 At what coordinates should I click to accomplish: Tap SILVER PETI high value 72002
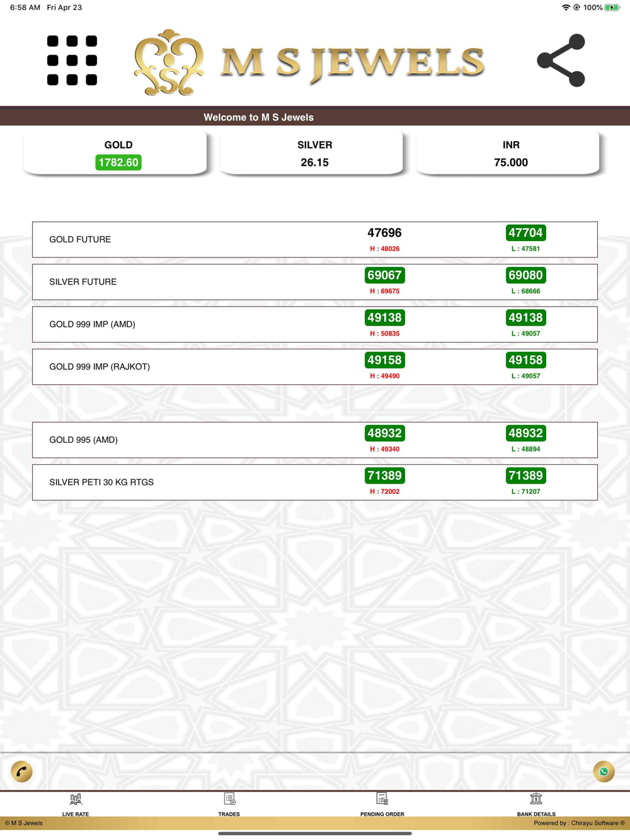384,492
